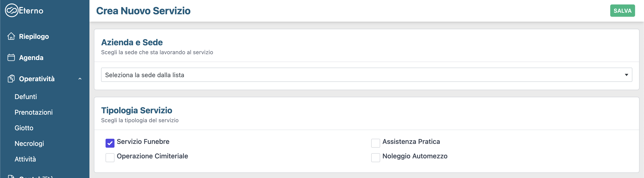Enable the Operazione Cimiteriale checkbox
Image resolution: width=644 pixels, height=178 pixels.
pos(110,157)
